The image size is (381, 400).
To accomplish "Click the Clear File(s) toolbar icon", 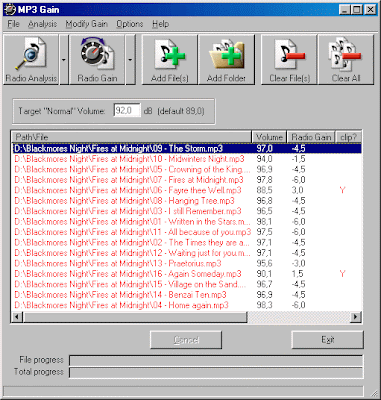I will coord(289,60).
